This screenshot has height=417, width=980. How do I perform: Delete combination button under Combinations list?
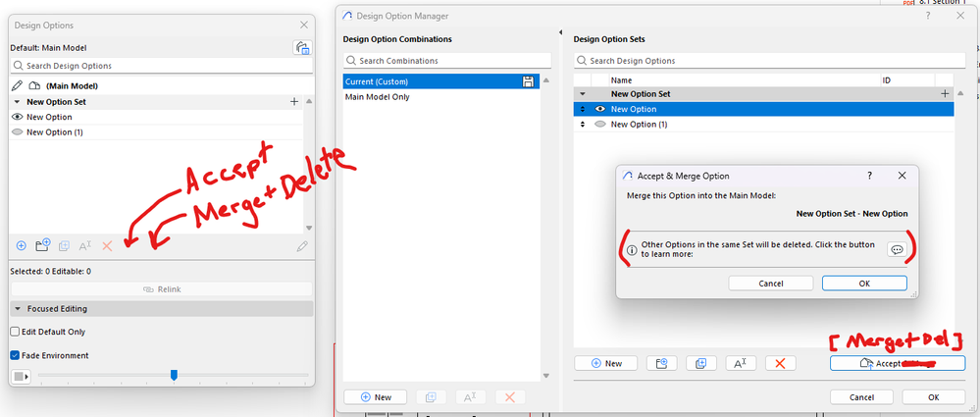pos(510,397)
